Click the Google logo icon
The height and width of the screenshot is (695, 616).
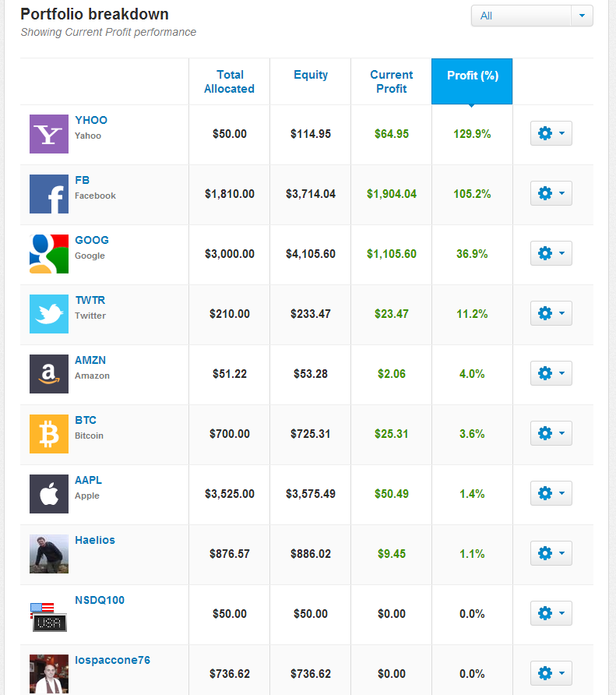49,254
